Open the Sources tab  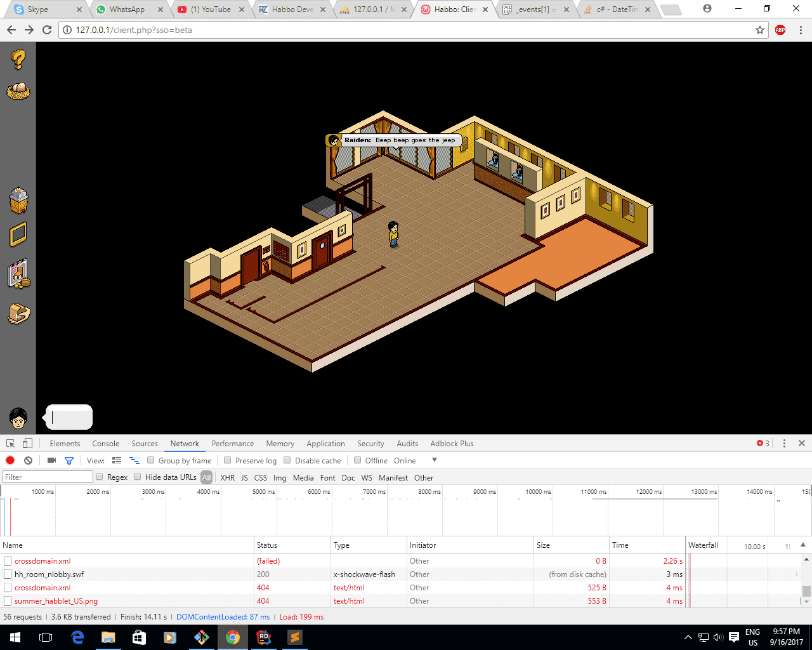point(145,444)
